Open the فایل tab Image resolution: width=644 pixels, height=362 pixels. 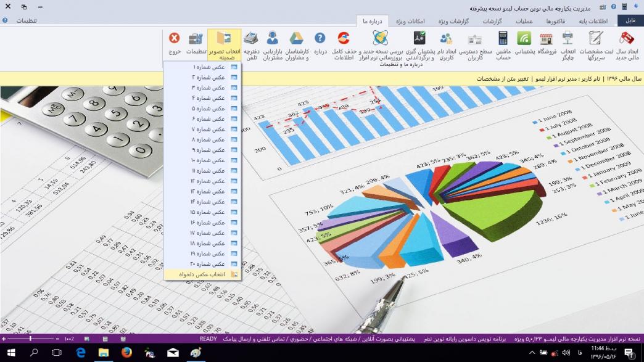click(x=629, y=21)
